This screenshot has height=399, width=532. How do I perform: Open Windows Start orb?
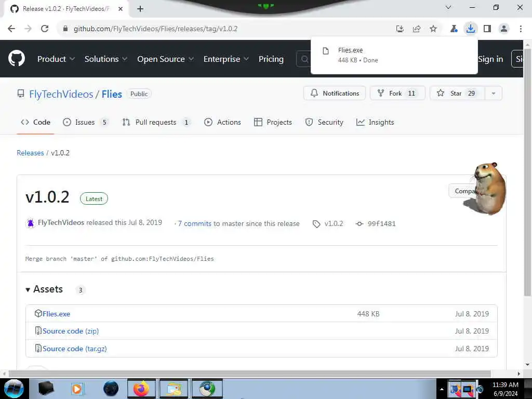[14, 389]
